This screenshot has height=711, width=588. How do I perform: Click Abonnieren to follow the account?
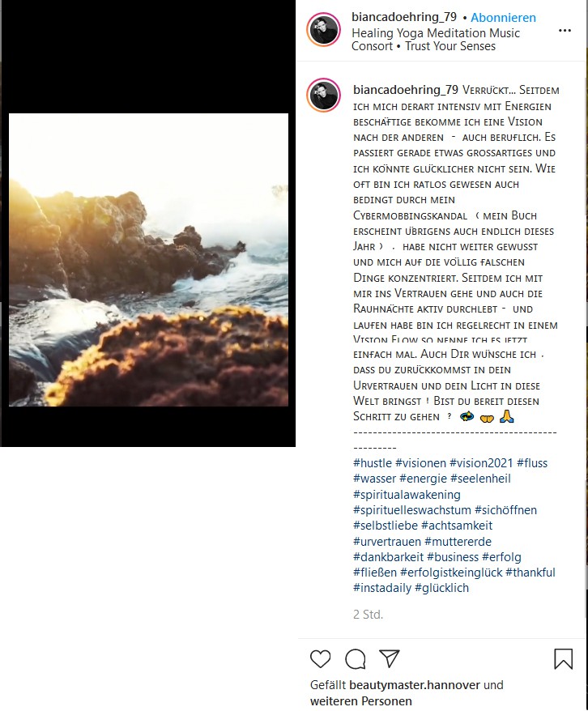(503, 17)
